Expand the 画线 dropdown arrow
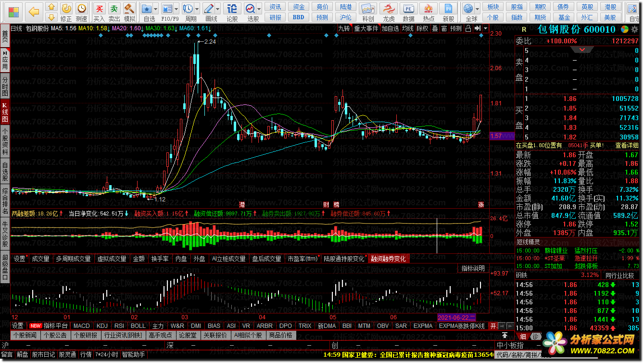The width and height of the screenshot is (644, 363). 217,9
